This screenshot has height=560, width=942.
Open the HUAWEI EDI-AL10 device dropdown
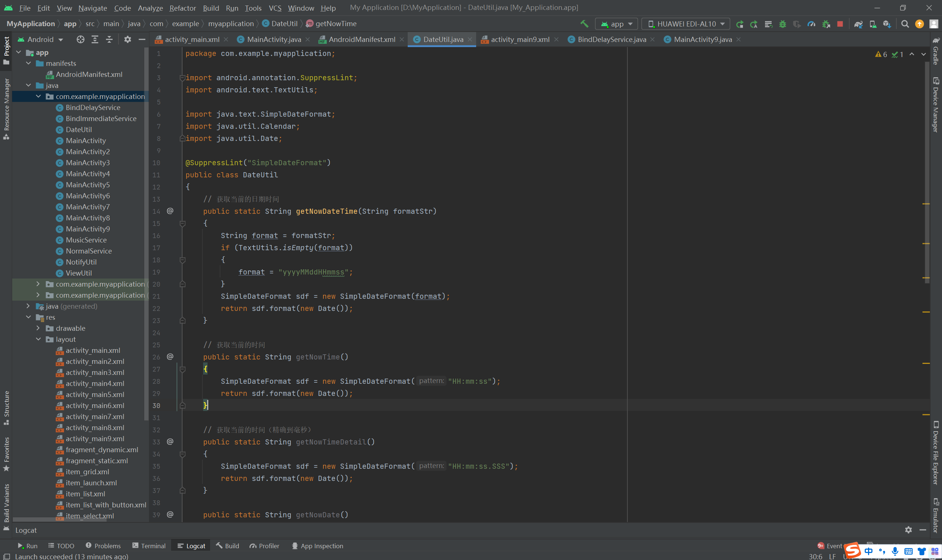point(686,24)
